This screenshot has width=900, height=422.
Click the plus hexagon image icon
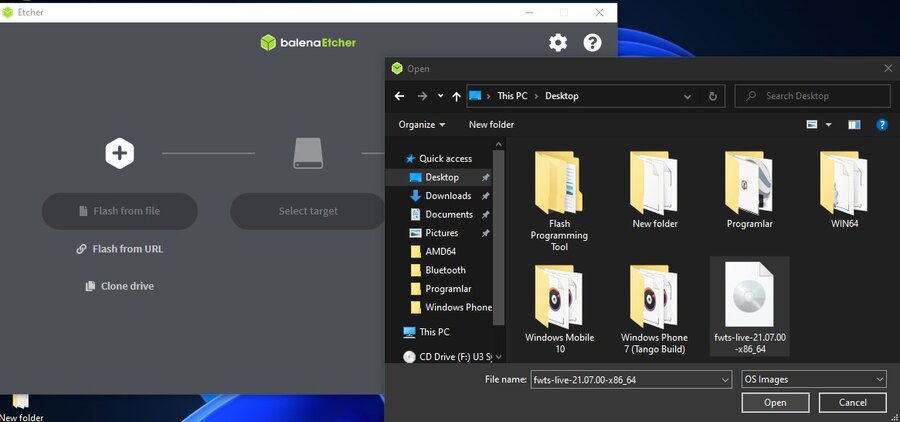pos(120,153)
